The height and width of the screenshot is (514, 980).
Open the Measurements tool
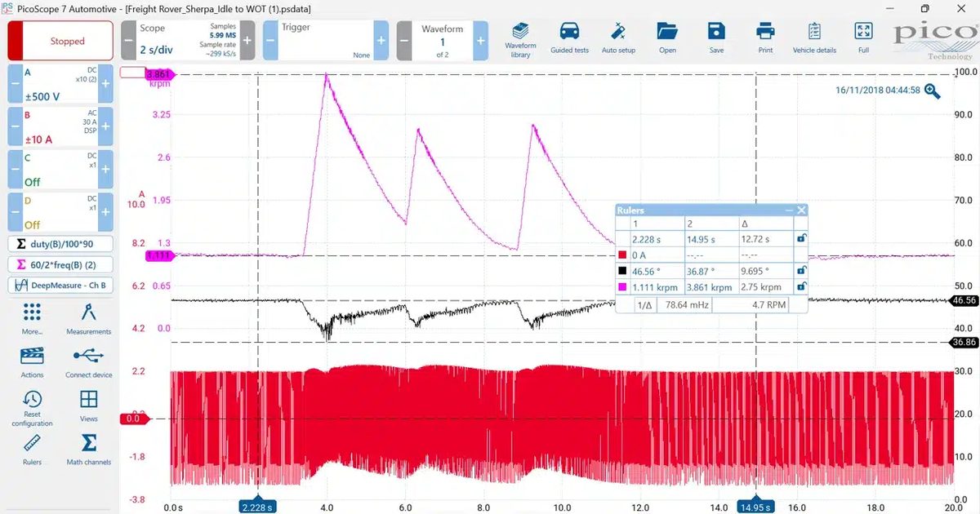coord(88,319)
